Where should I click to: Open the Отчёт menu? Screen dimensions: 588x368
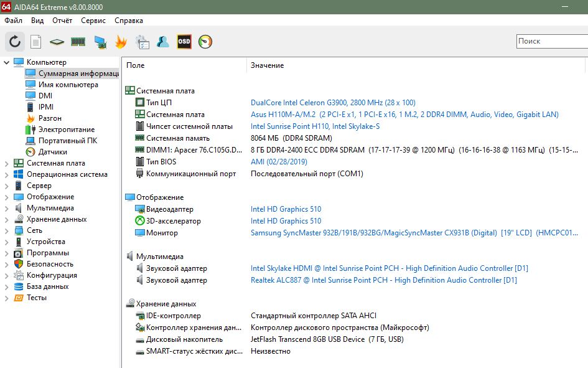(x=62, y=21)
